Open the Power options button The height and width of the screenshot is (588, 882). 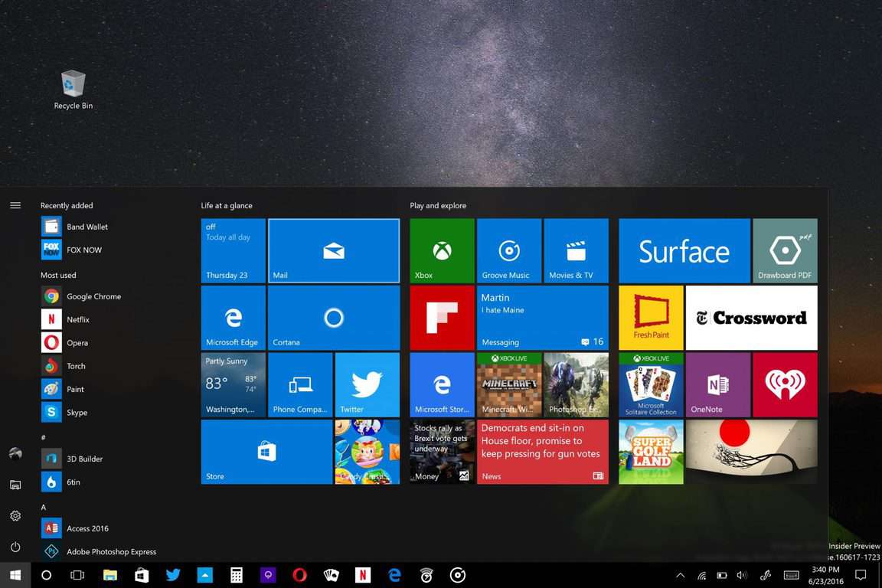[15, 547]
